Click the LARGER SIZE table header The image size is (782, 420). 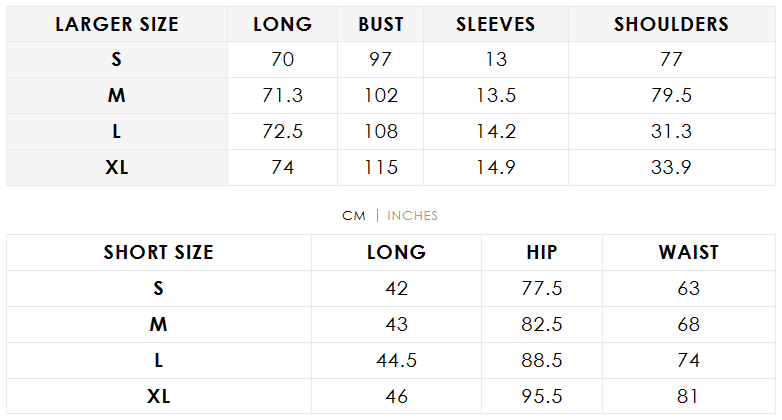(117, 24)
